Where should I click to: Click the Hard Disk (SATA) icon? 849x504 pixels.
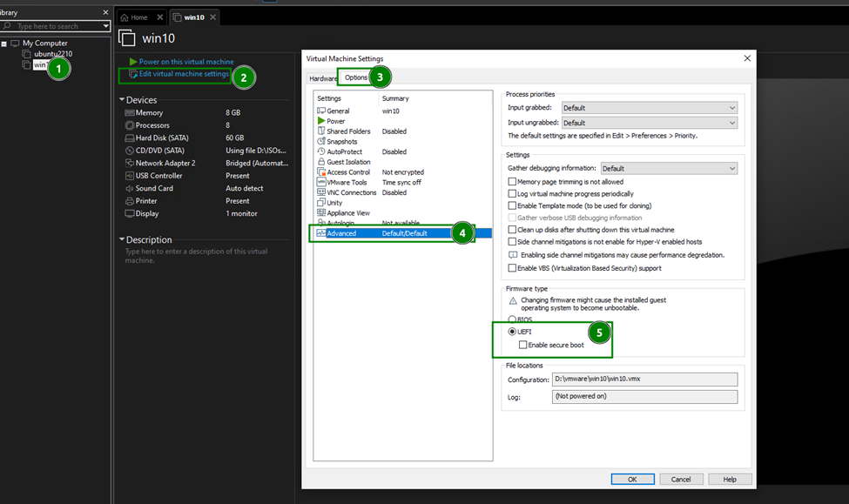coord(130,138)
